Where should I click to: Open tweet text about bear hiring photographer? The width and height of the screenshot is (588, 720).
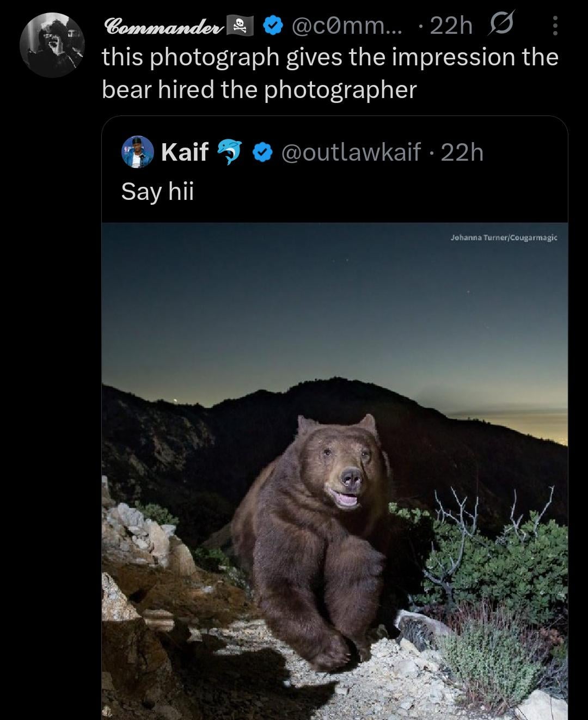[x=330, y=74]
